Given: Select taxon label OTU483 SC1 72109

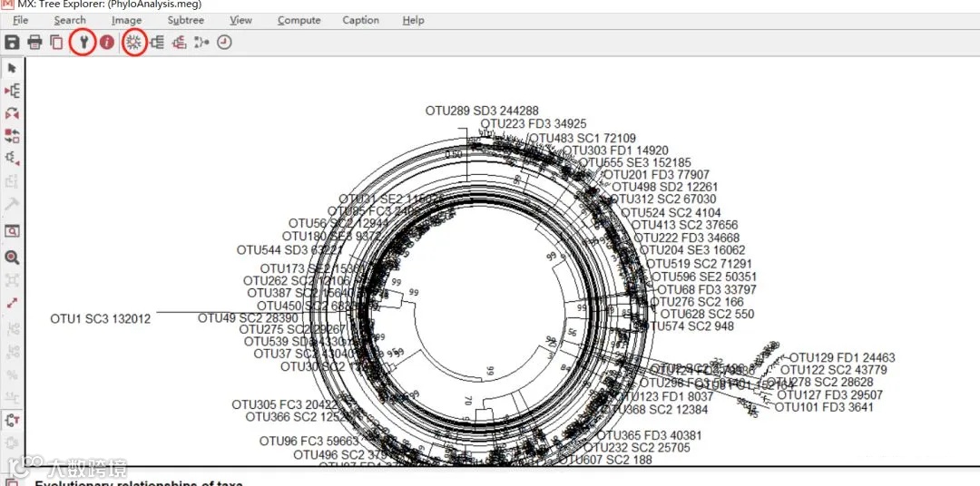Looking at the screenshot, I should tap(583, 138).
